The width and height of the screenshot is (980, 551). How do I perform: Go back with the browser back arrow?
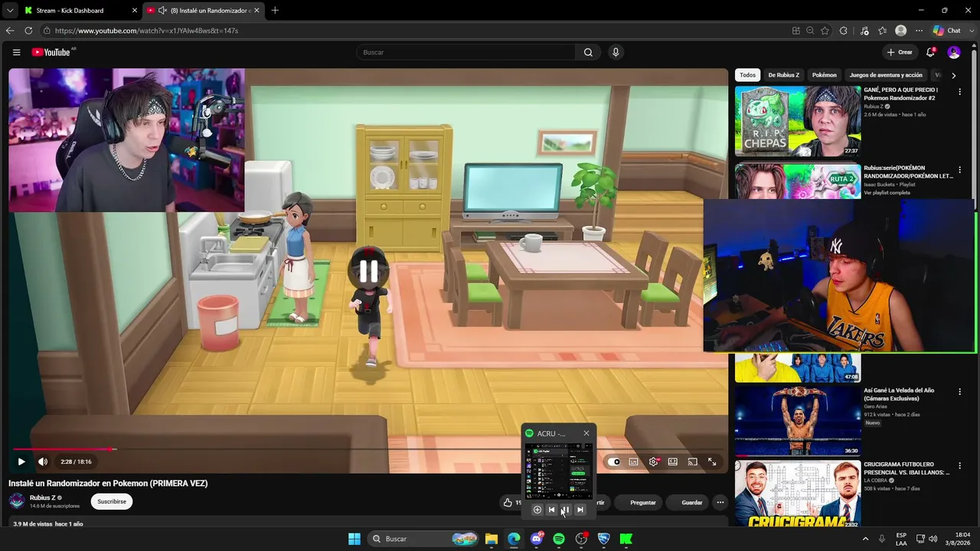point(10,31)
